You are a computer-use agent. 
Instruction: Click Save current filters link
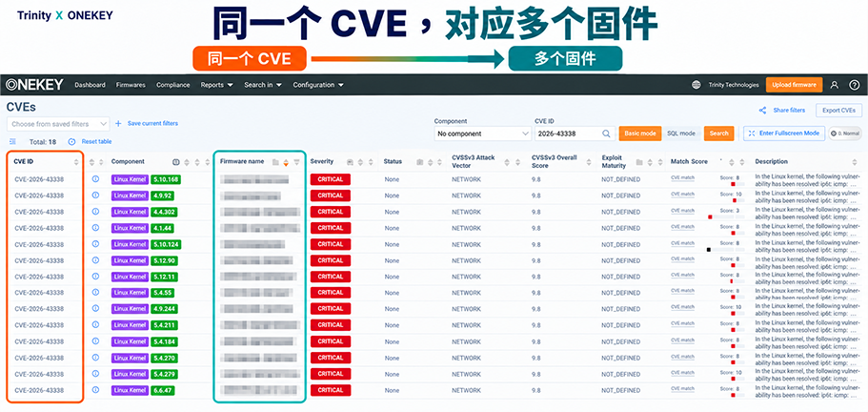tap(152, 123)
